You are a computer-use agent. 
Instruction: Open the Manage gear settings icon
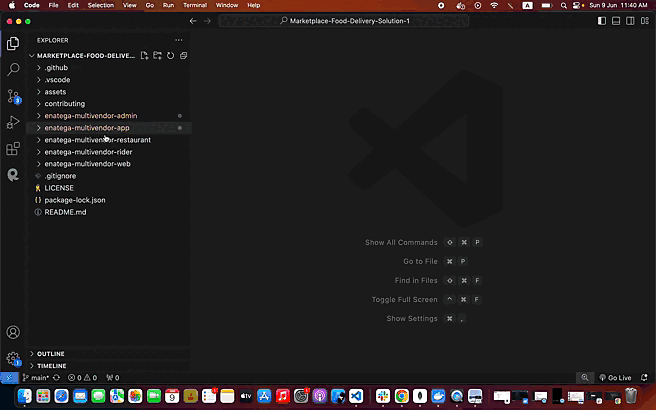(x=13, y=358)
